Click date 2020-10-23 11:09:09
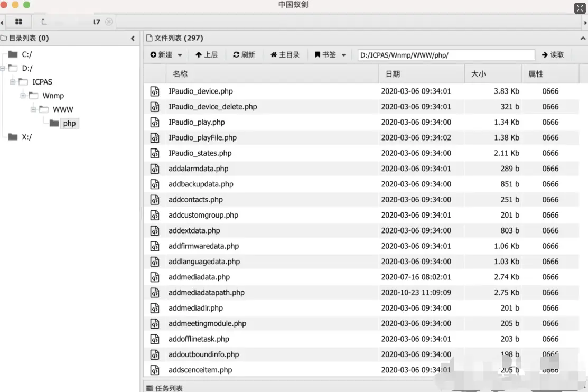The height and width of the screenshot is (392, 588). (x=416, y=293)
